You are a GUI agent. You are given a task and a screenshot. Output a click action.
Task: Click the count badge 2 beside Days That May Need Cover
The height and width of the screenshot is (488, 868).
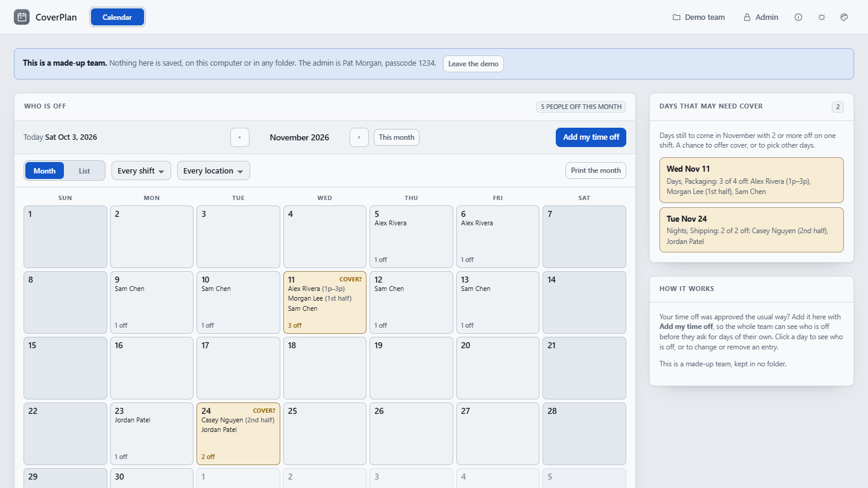(x=838, y=107)
